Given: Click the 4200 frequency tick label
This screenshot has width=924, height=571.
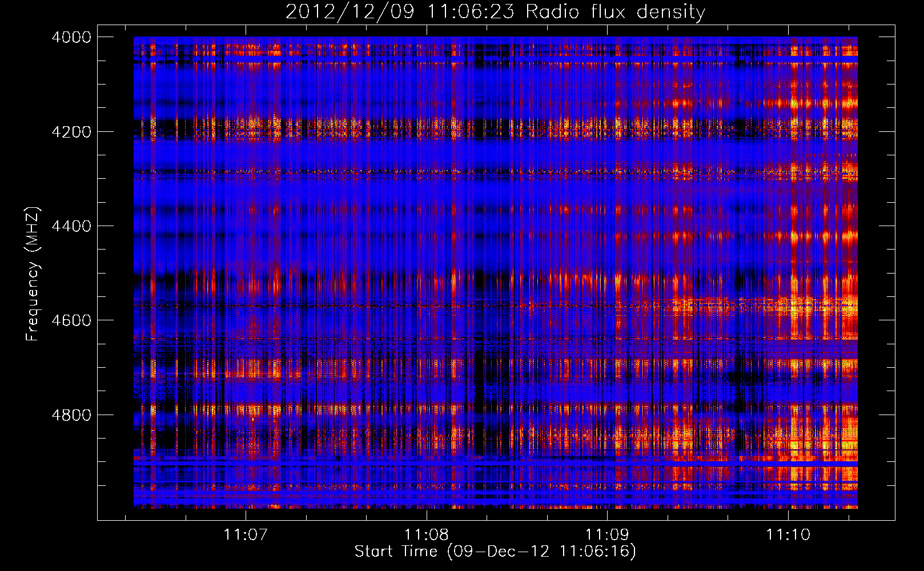Looking at the screenshot, I should (x=71, y=132).
